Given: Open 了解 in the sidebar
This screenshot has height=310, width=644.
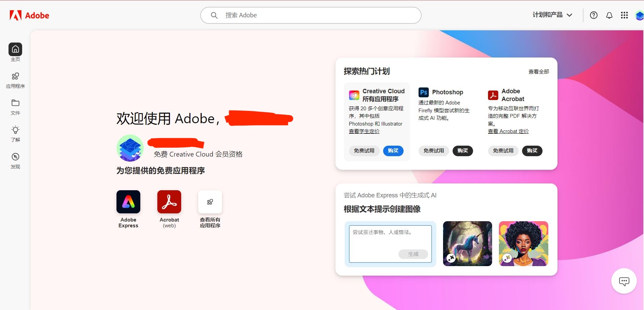Looking at the screenshot, I should (x=15, y=134).
